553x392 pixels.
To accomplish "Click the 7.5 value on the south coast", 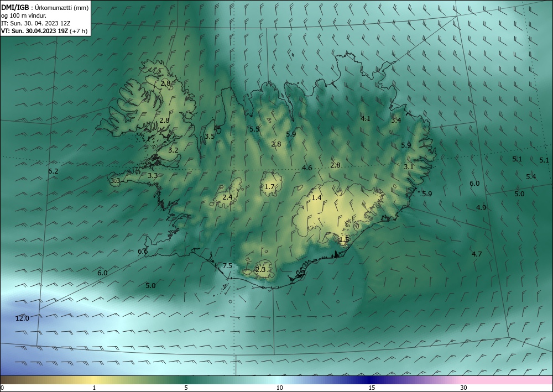I will [x=227, y=265].
